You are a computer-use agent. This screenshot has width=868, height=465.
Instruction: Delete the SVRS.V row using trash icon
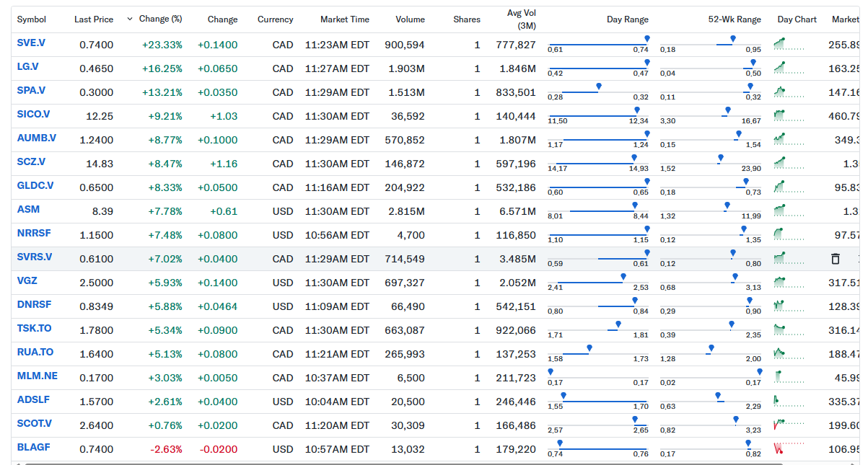tap(835, 259)
